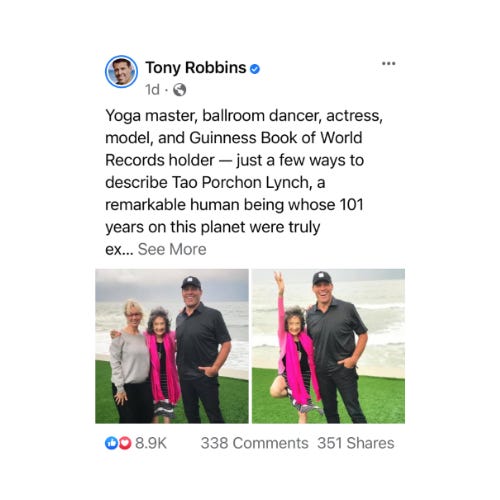Open the right photo with yoga pose
500x500 pixels.
[x=328, y=346]
